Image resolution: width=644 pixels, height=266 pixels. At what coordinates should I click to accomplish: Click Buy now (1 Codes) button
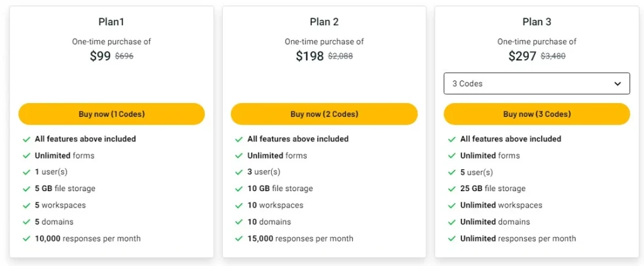(111, 114)
